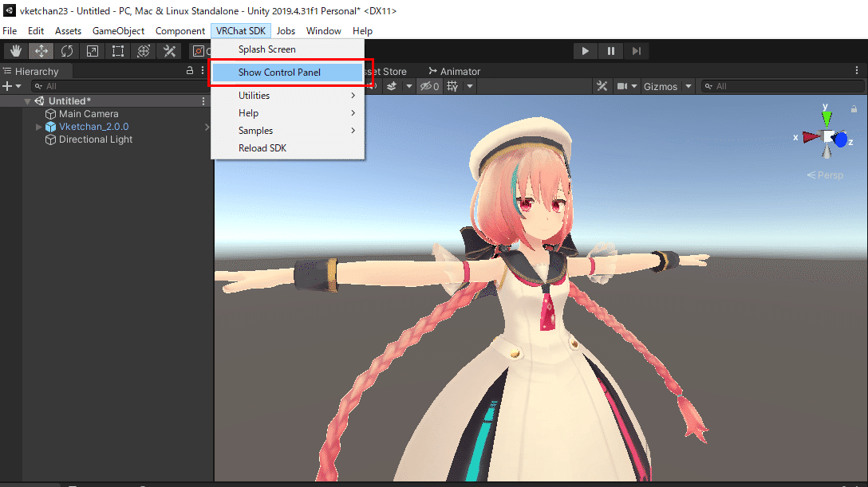Screen dimensions: 868x487
Task: Open the Gizmos dropdown
Action: pyautogui.click(x=667, y=86)
